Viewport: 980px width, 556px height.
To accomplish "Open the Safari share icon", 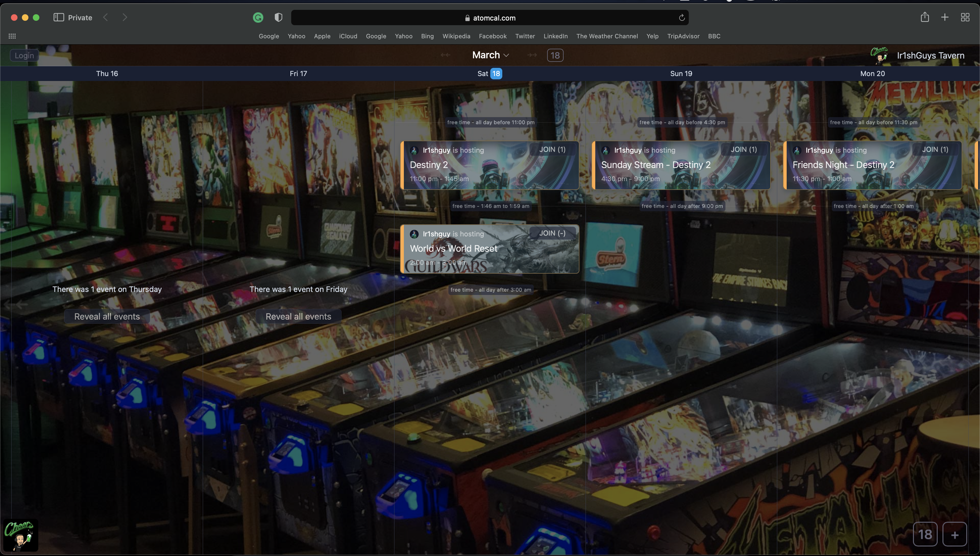I will (x=924, y=17).
